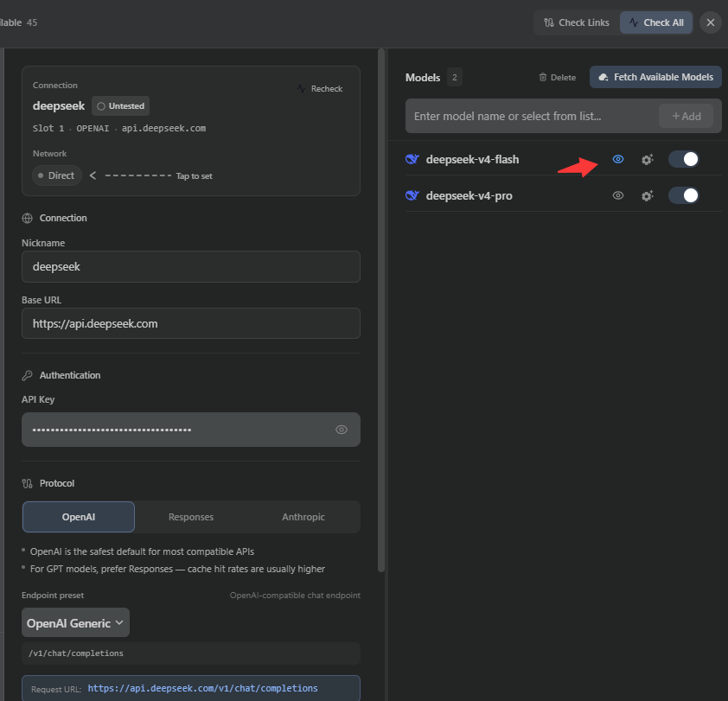Switch to the Responses protocol tab
The height and width of the screenshot is (701, 728).
tap(191, 517)
